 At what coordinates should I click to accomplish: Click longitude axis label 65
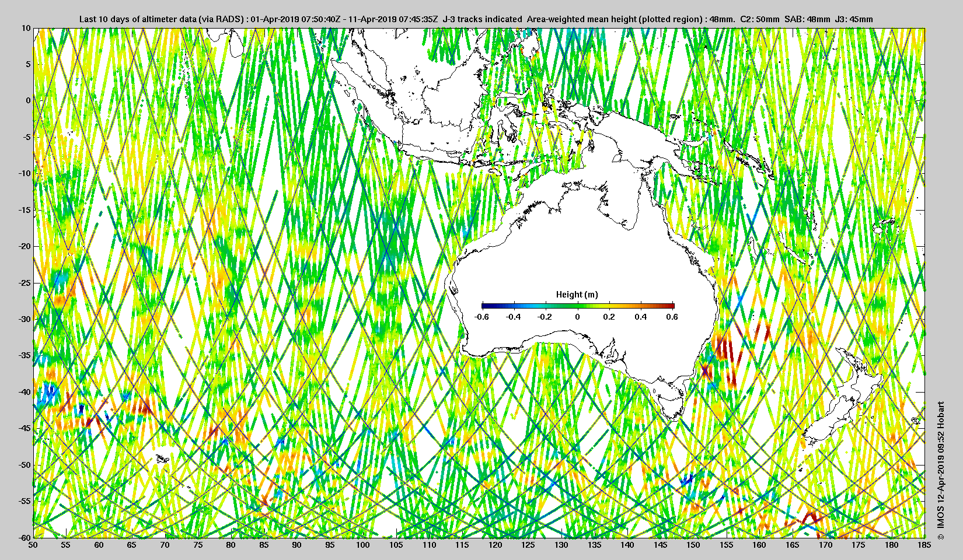[132, 545]
